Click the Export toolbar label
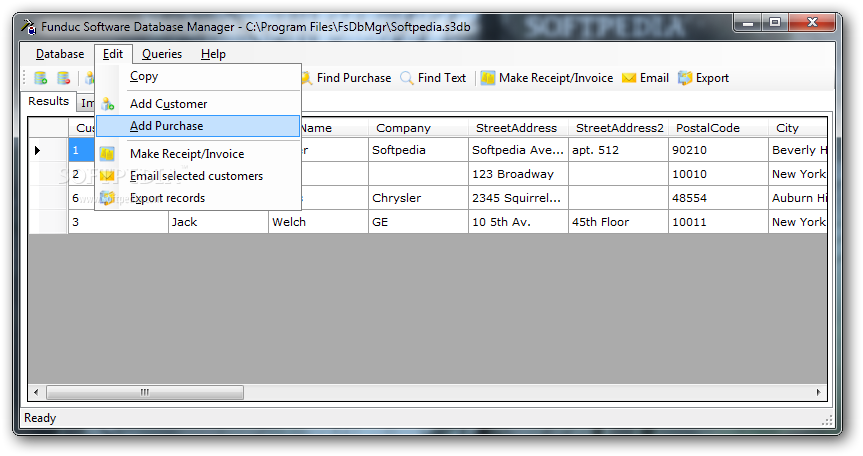 (x=712, y=78)
